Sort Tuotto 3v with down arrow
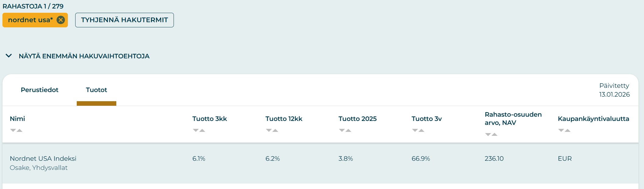 pyautogui.click(x=415, y=130)
